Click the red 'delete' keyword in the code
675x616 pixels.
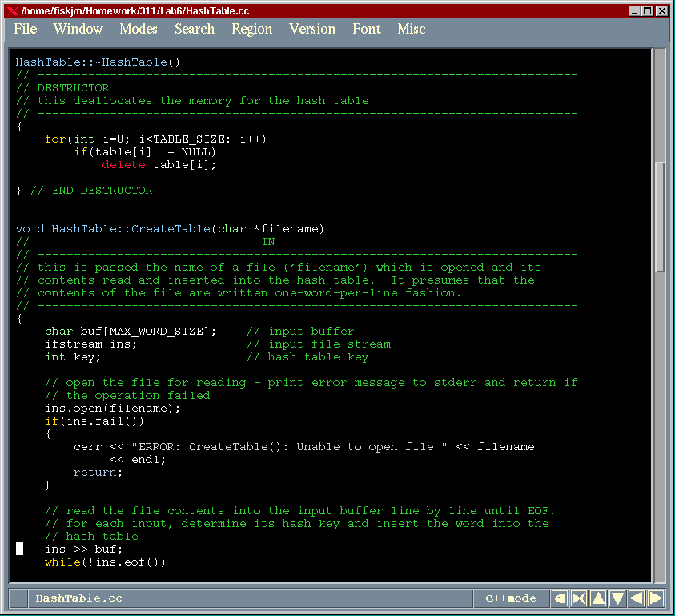tap(123, 165)
